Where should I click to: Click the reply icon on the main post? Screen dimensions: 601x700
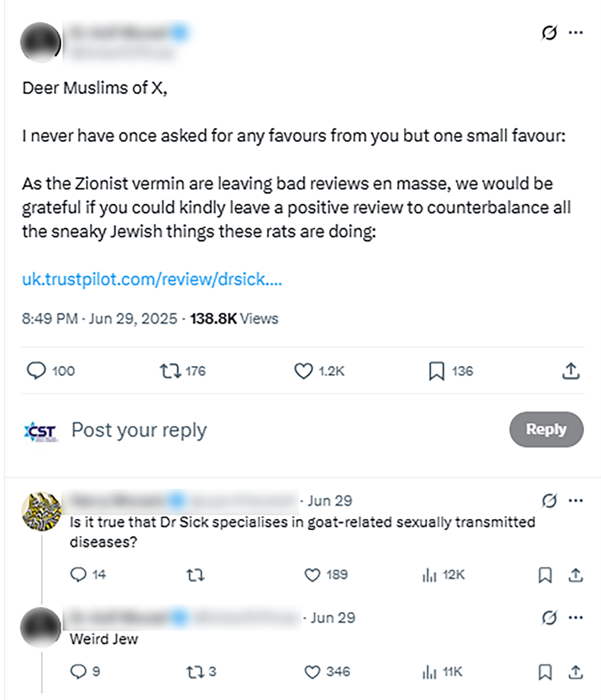pos(37,371)
